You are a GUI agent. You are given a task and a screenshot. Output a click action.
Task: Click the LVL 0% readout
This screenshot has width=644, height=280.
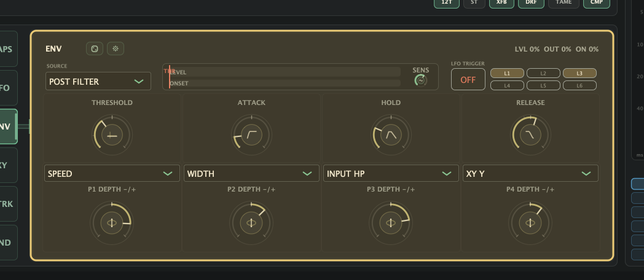527,49
